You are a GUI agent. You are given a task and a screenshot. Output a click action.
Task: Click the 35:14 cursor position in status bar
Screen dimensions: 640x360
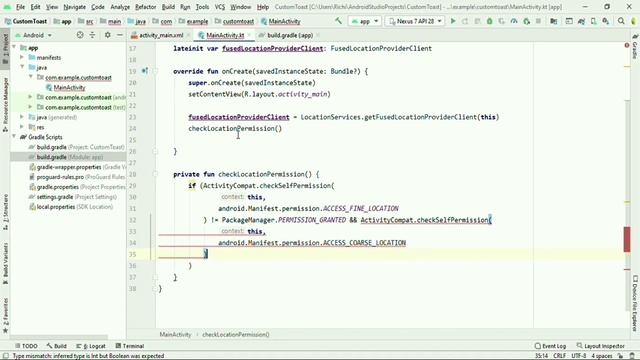pyautogui.click(x=542, y=356)
